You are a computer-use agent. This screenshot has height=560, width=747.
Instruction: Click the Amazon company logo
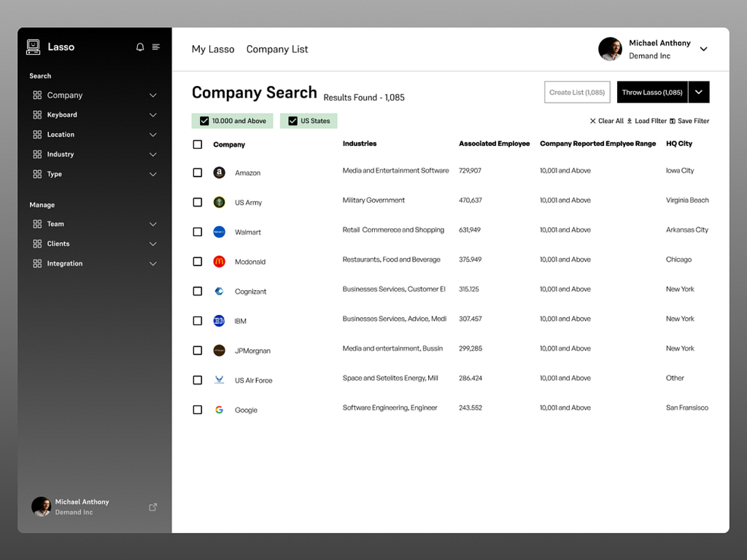pos(219,172)
